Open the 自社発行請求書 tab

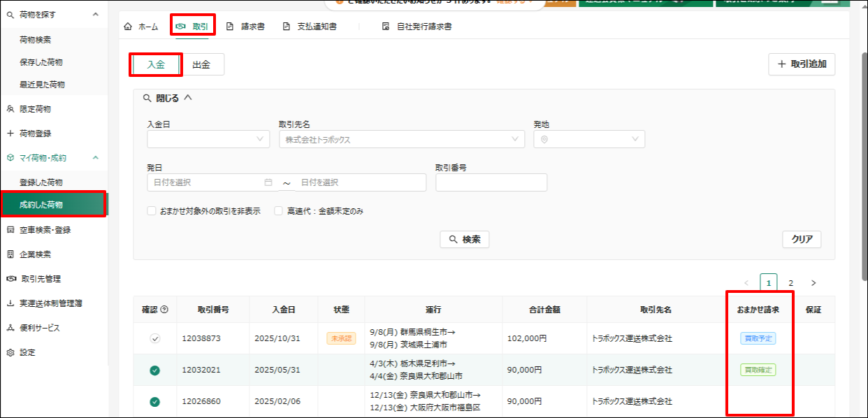(417, 27)
